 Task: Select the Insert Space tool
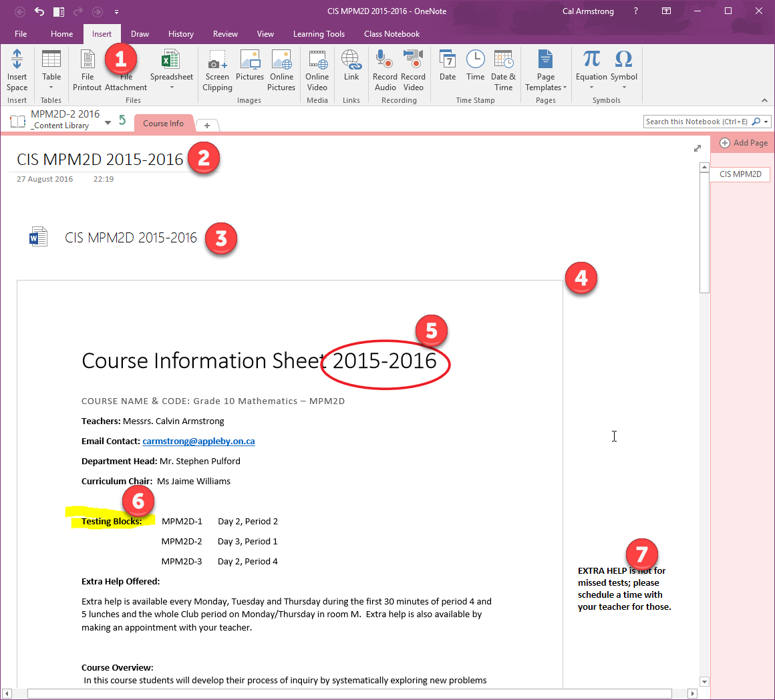point(17,70)
